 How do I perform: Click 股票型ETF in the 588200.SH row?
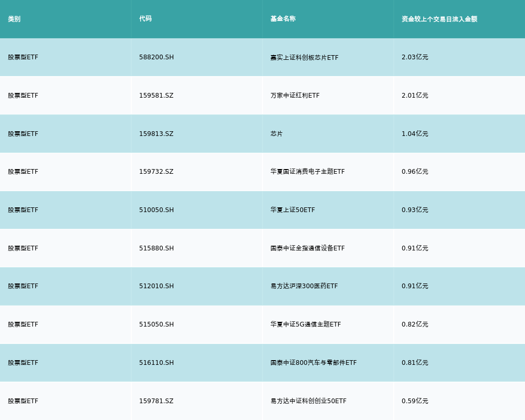[23, 57]
